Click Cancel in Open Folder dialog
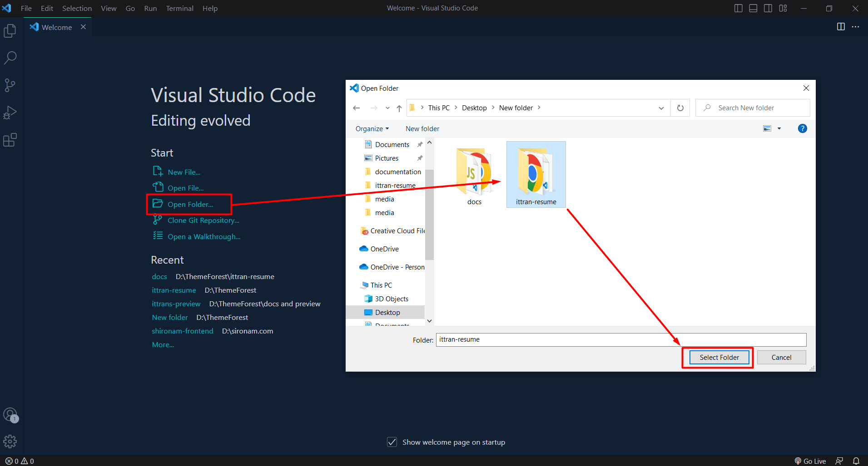 click(x=781, y=358)
